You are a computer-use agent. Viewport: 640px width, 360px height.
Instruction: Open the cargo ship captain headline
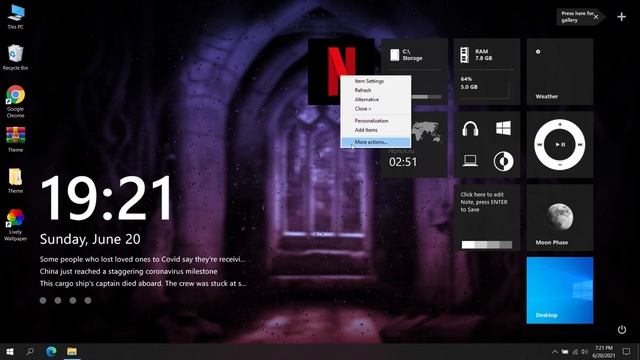tap(143, 283)
